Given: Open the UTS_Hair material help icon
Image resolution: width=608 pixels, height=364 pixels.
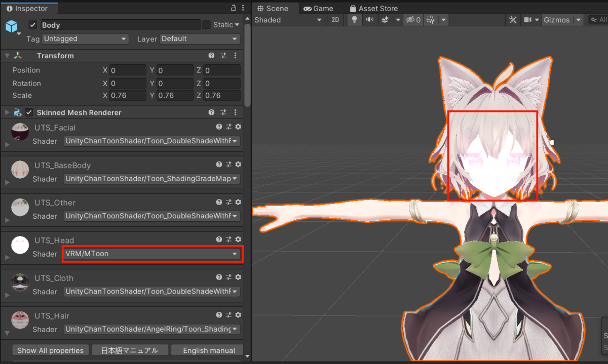Looking at the screenshot, I should coord(219,315).
